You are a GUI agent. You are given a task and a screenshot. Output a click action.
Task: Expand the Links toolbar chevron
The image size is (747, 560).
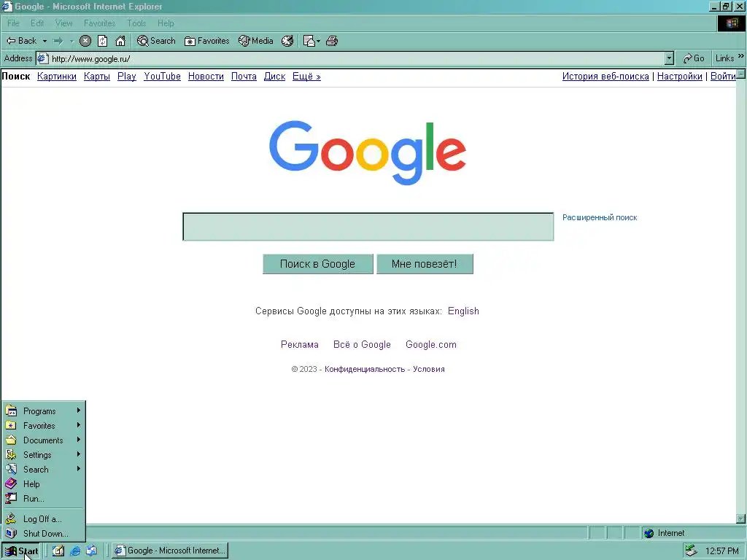(x=741, y=56)
